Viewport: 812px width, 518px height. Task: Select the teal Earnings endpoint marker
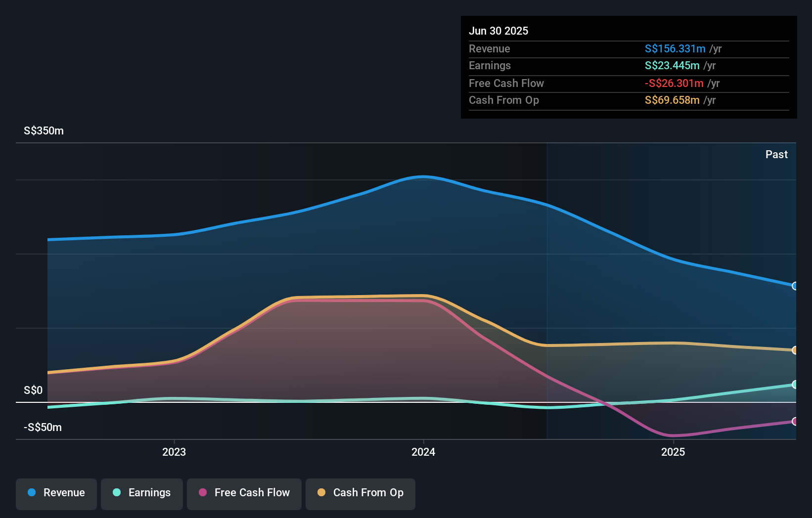tap(795, 384)
